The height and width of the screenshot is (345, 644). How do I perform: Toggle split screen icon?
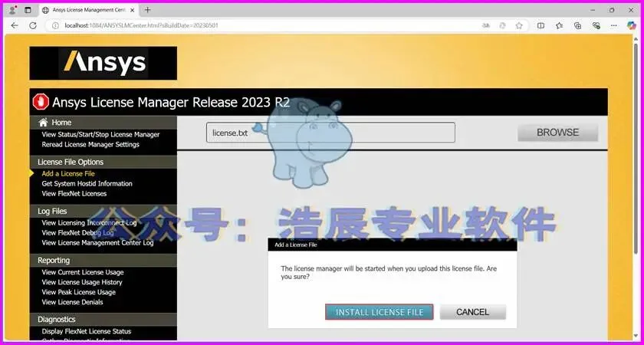541,25
